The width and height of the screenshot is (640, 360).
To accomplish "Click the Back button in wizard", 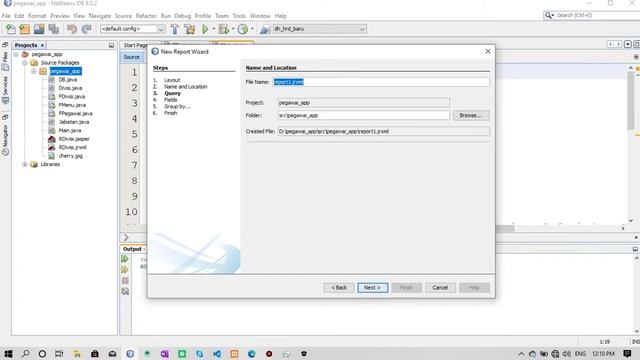I will click(339, 288).
